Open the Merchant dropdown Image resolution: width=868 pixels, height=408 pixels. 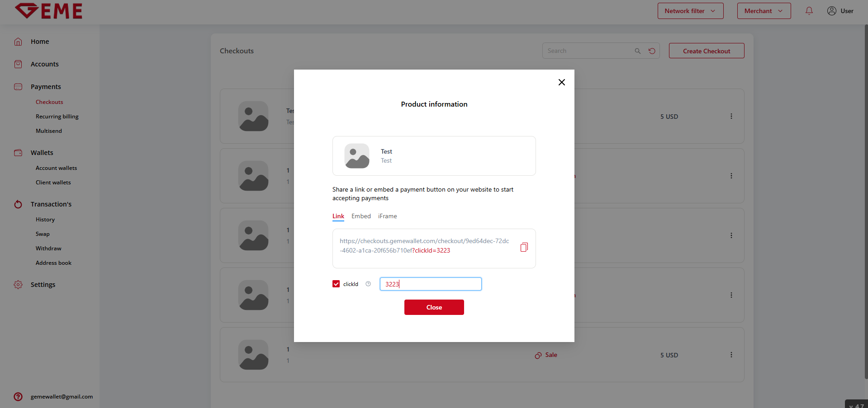764,11
